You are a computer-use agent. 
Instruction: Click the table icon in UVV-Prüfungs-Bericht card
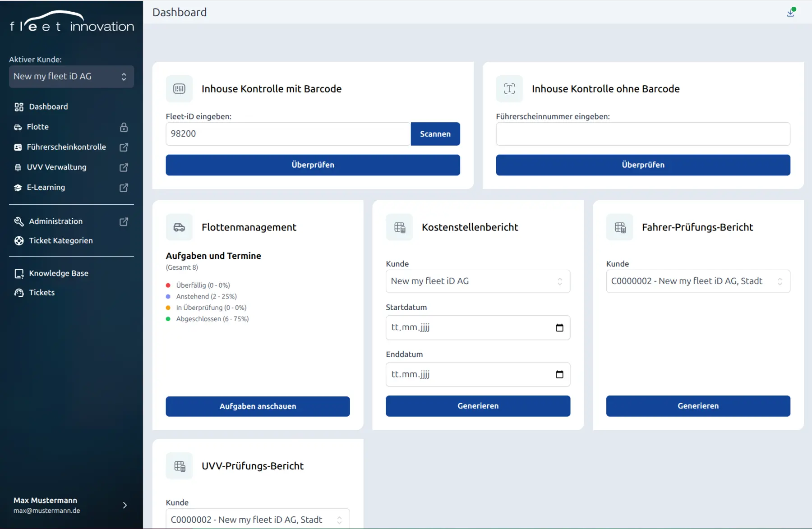pos(179,466)
